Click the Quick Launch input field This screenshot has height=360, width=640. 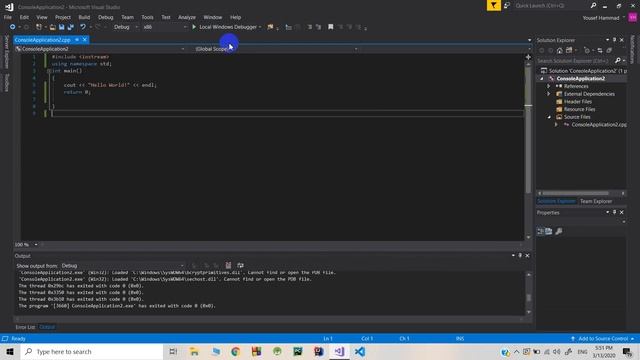click(x=551, y=5)
